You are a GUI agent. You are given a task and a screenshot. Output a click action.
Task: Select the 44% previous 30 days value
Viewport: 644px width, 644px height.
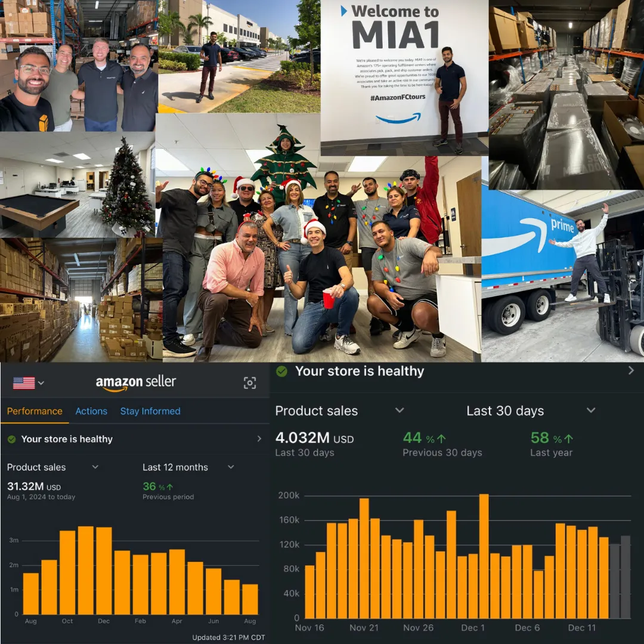[425, 438]
